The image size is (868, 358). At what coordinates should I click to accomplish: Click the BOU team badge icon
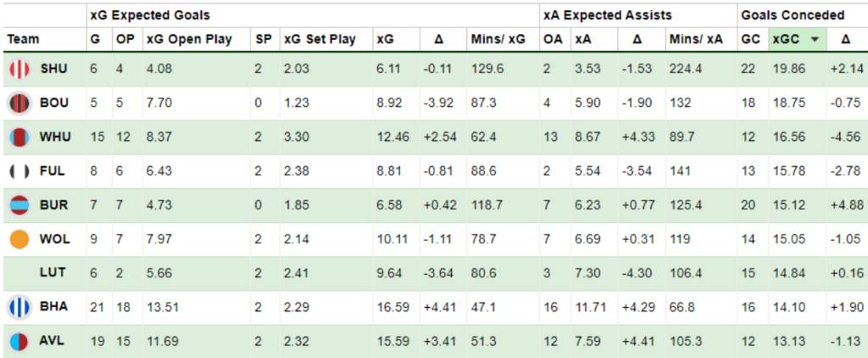[19, 103]
